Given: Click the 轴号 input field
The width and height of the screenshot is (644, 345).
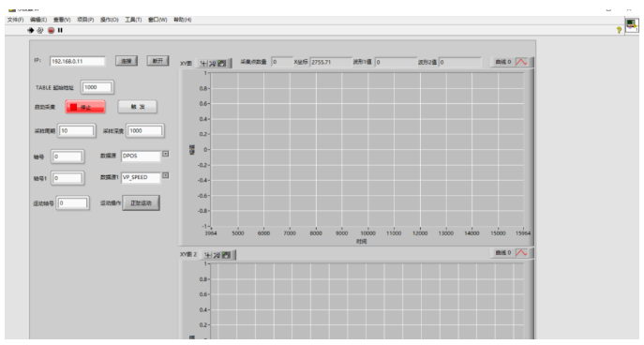Looking at the screenshot, I should (67, 157).
